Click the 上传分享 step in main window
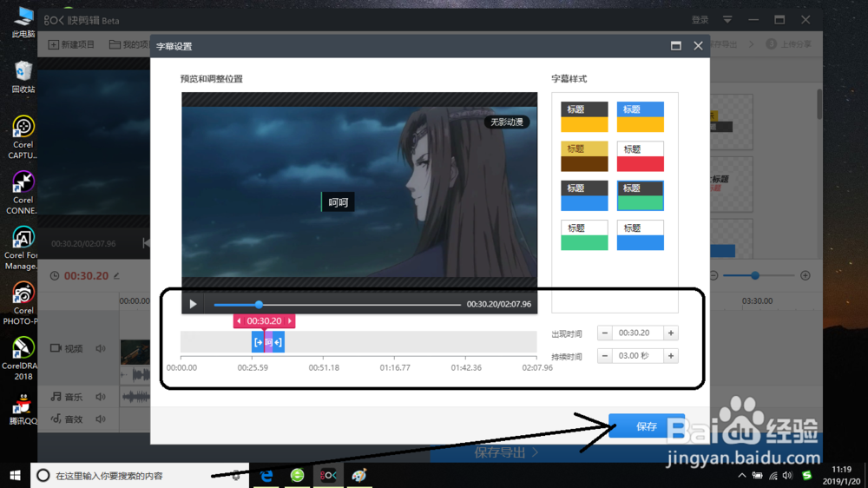The width and height of the screenshot is (868, 488). tap(788, 44)
